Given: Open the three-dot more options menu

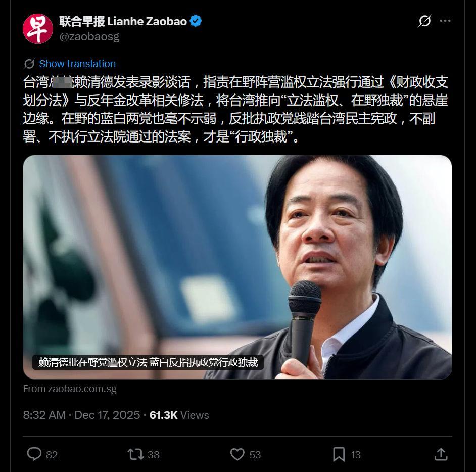Looking at the screenshot, I should 445,21.
